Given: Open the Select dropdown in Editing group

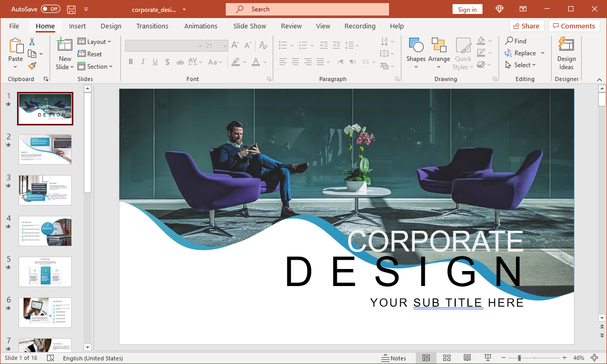Looking at the screenshot, I should tap(523, 65).
